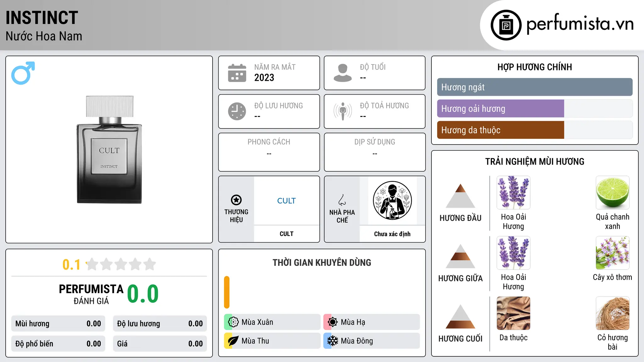This screenshot has width=644, height=362.
Task: Go to perfumista.vn via the site name
Action: [580, 24]
